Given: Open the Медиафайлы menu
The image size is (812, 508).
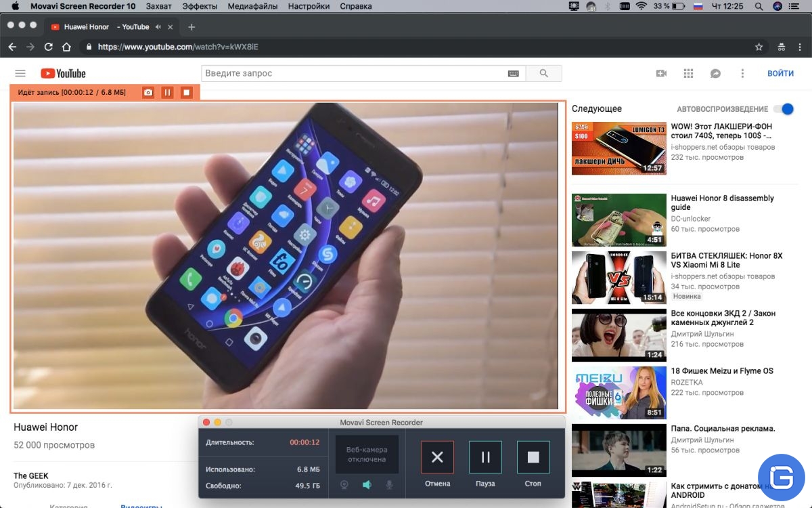Looking at the screenshot, I should click(x=252, y=6).
